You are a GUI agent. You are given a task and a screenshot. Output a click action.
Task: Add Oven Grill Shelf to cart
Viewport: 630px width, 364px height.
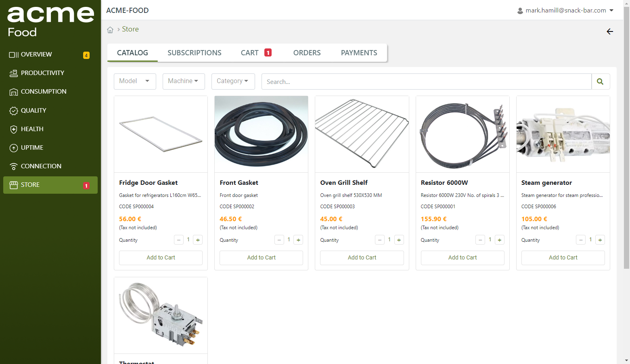[362, 258]
